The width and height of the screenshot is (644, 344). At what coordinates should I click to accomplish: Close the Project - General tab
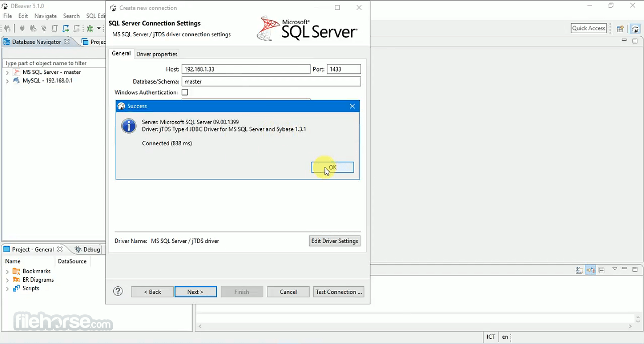point(60,249)
